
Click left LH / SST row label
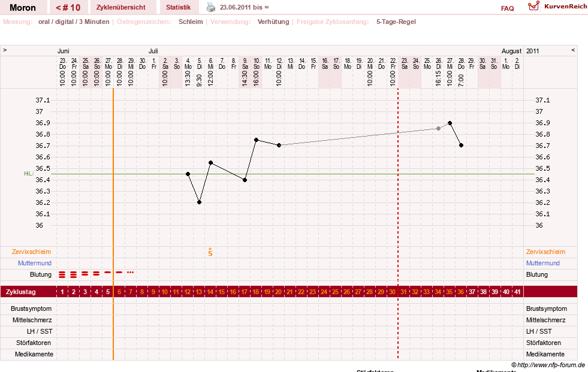point(40,331)
